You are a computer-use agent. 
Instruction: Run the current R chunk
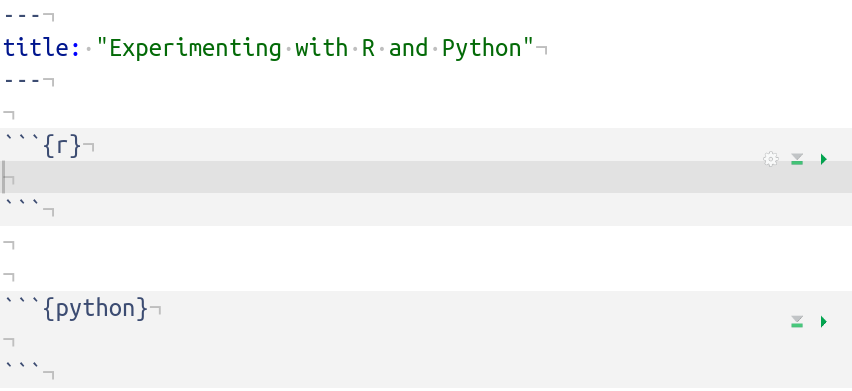pos(824,159)
